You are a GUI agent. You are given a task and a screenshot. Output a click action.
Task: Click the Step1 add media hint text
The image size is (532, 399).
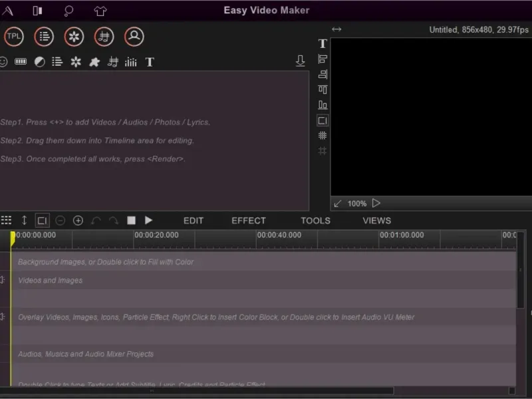pos(105,122)
